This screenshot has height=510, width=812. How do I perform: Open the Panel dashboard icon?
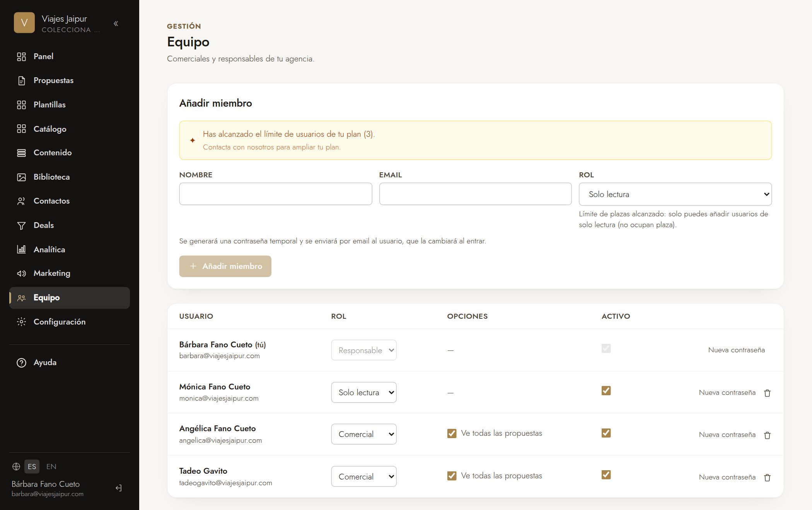pos(21,57)
